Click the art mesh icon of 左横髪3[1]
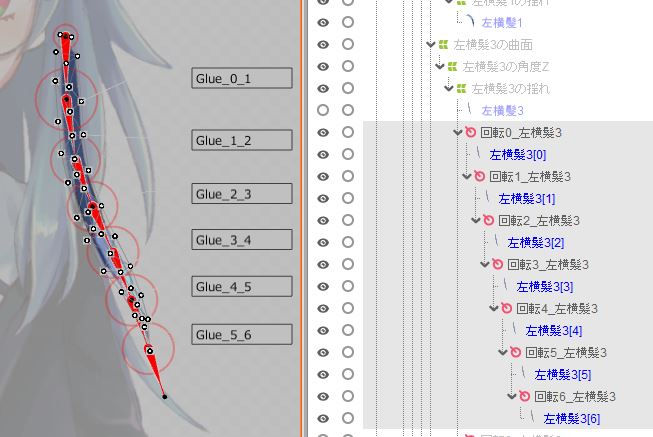Screen dimensions: 653x437 [488, 198]
